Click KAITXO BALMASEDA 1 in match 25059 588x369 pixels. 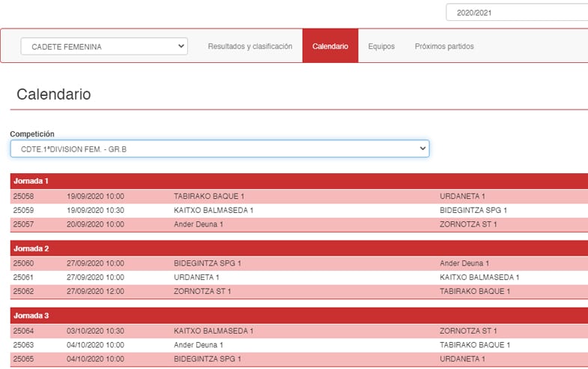pyautogui.click(x=213, y=211)
